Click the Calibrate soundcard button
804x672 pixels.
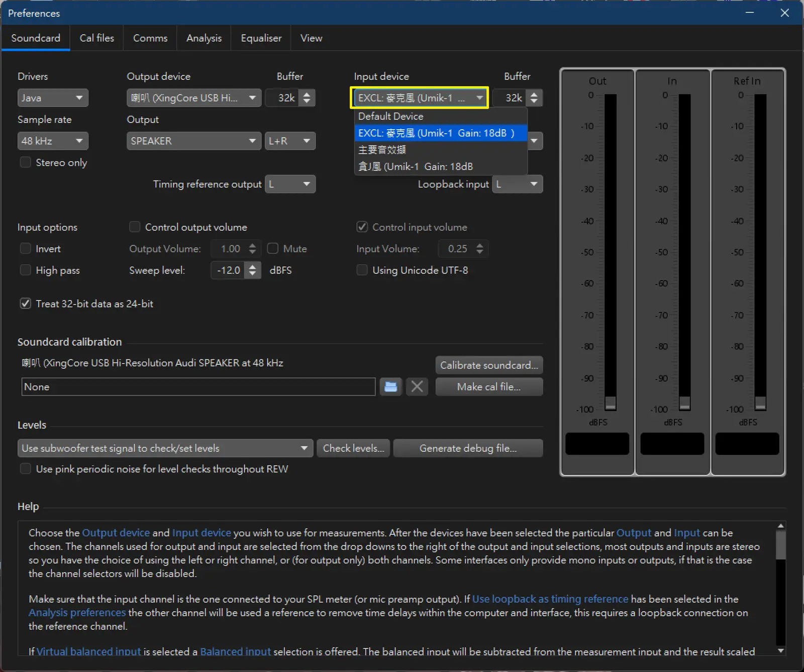pos(489,365)
